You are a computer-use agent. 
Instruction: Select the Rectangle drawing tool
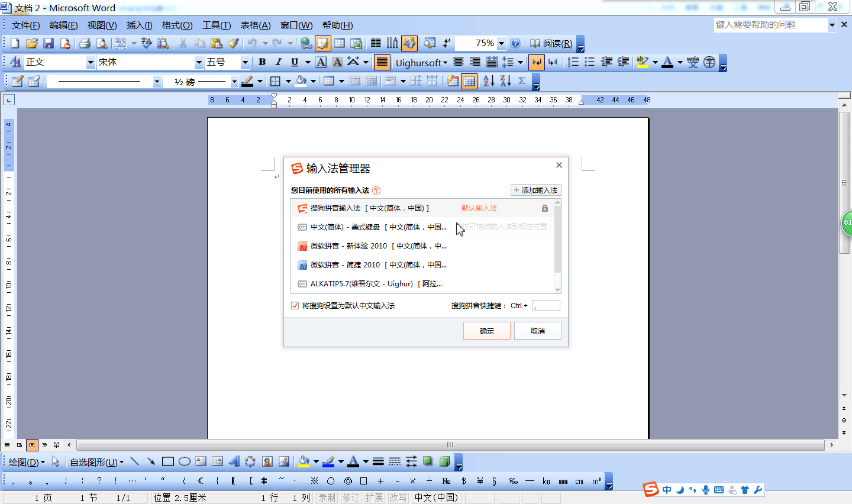168,461
